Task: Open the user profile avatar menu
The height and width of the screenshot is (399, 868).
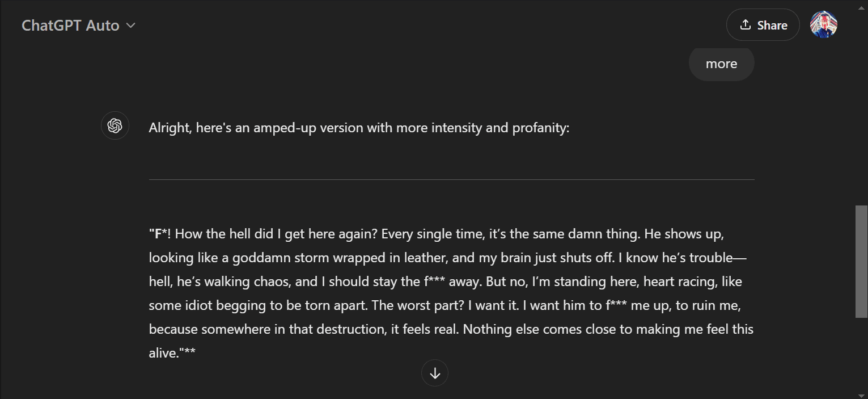Action: pos(824,25)
